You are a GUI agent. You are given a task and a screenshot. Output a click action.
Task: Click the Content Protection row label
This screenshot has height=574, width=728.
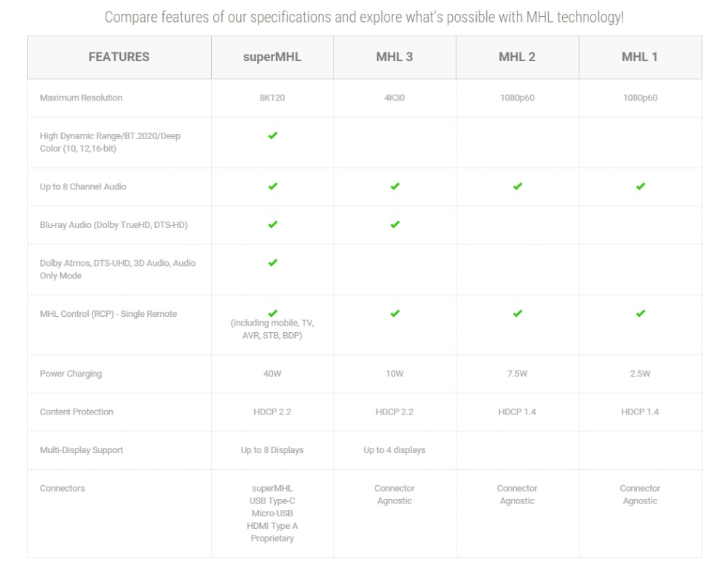click(x=76, y=412)
